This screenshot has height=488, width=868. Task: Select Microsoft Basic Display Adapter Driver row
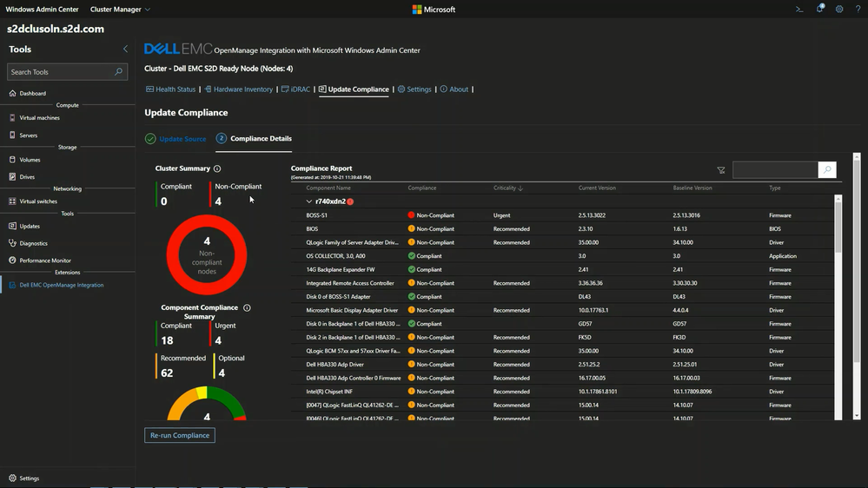click(x=562, y=310)
